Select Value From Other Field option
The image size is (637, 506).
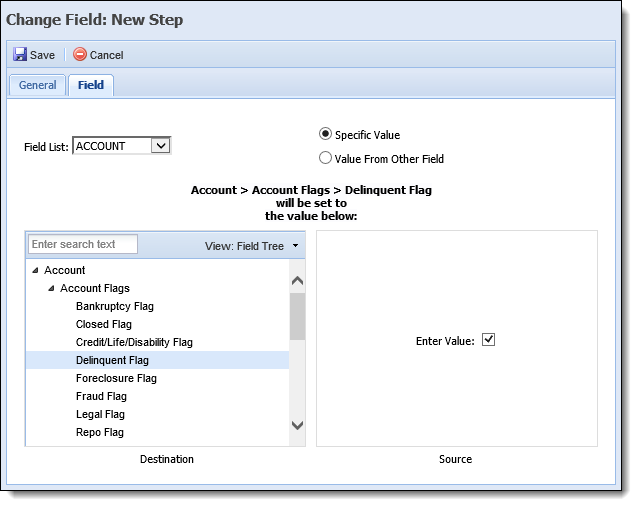pyautogui.click(x=325, y=158)
